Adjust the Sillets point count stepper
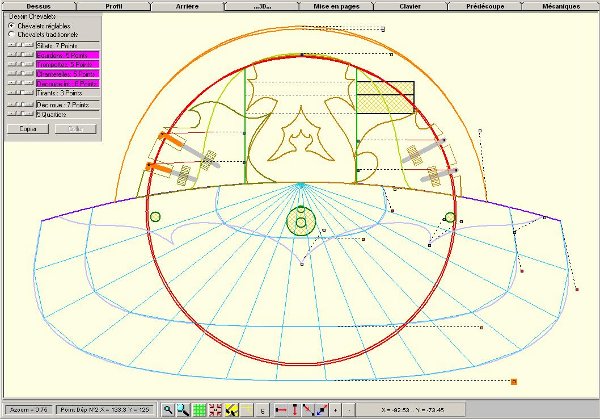 20,45
